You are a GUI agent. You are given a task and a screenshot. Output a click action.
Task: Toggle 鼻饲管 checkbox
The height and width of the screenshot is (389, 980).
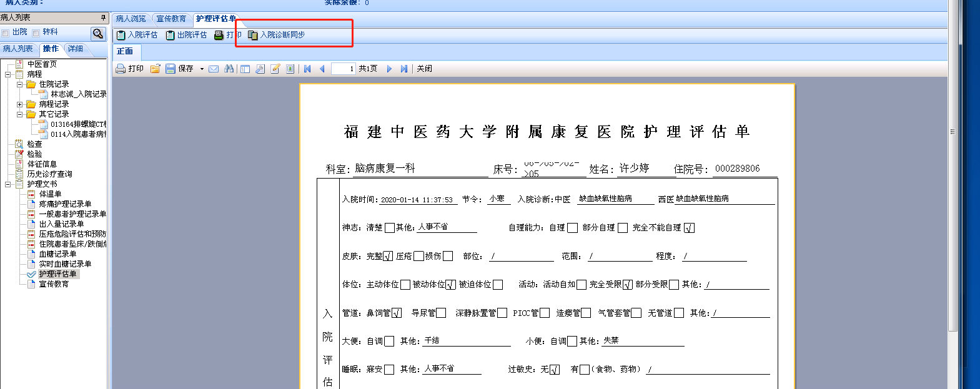pyautogui.click(x=397, y=313)
